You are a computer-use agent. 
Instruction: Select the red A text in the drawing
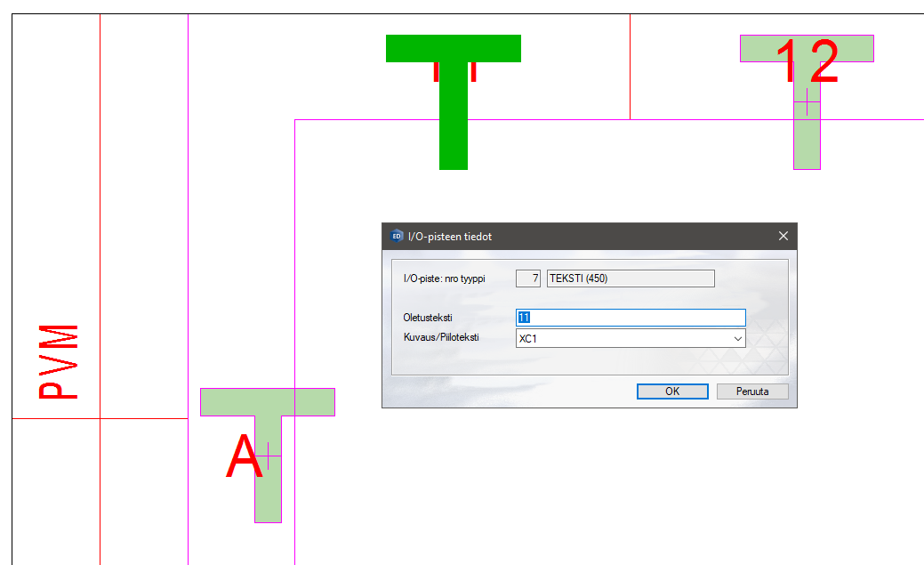point(244,456)
